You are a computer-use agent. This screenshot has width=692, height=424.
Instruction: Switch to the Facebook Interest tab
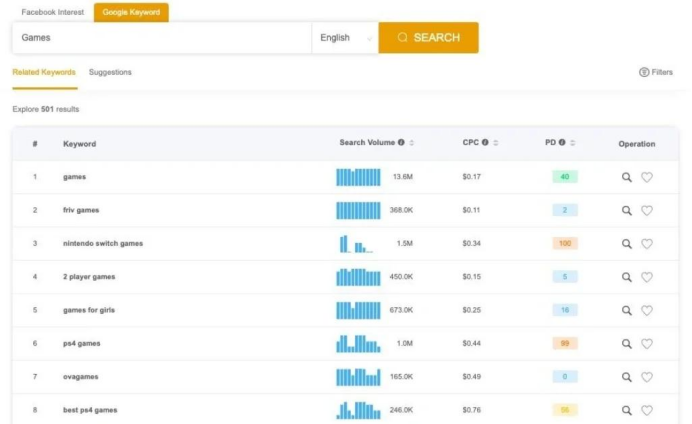pyautogui.click(x=51, y=12)
